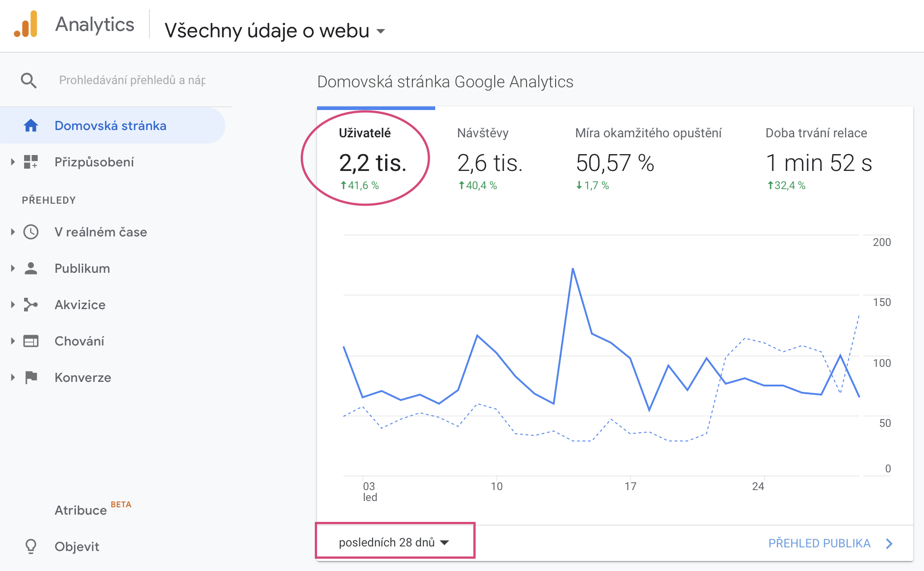The height and width of the screenshot is (571, 924).
Task: Click the 03 led date label on the chart axis
Action: pyautogui.click(x=370, y=491)
